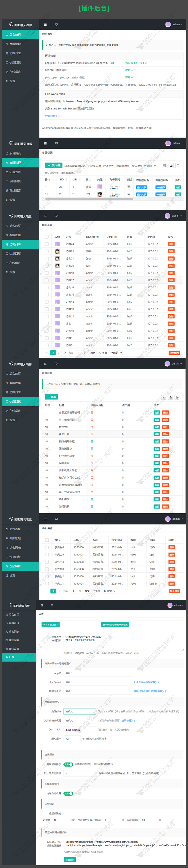The width and height of the screenshot is (188, 868).
Task: Open 设置 from 在线留言 panel sidebar
Action: click(20, 575)
